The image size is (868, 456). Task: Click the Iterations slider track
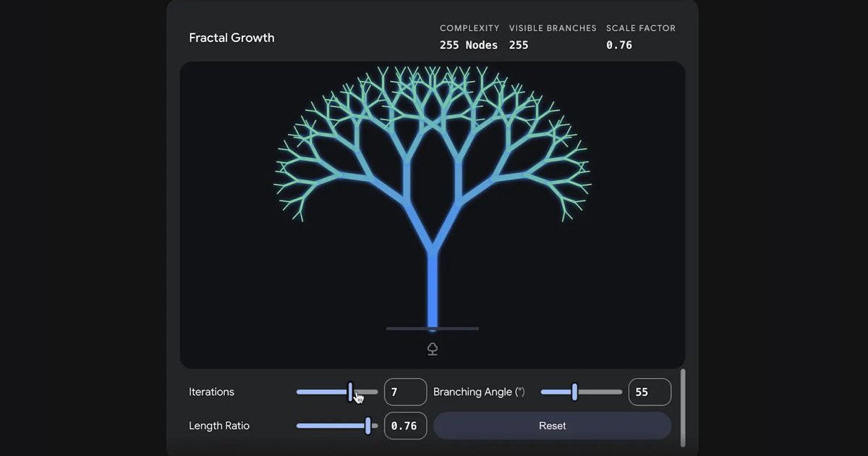point(337,392)
